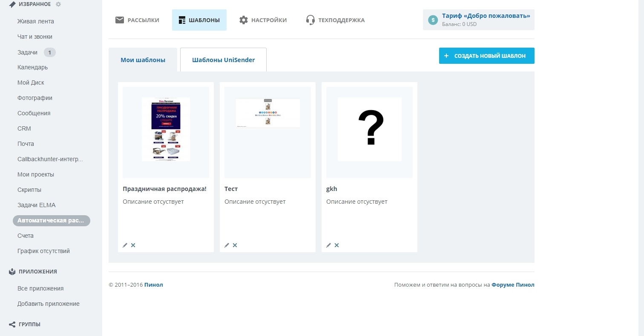
Task: Switch to the Настройки tab
Action: tap(263, 20)
